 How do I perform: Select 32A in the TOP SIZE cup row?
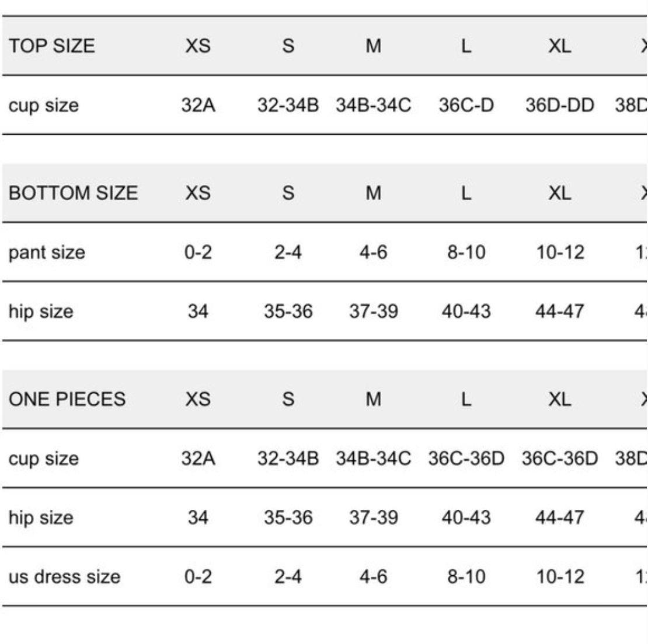[x=198, y=106]
